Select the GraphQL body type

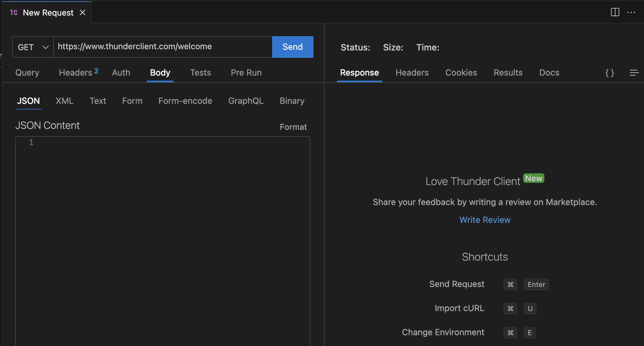point(246,101)
